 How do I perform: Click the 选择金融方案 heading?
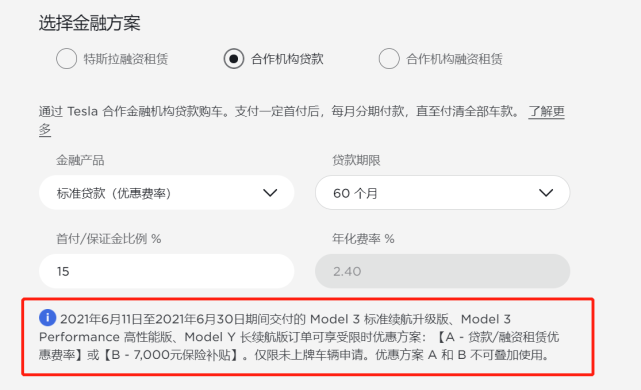coord(90,23)
